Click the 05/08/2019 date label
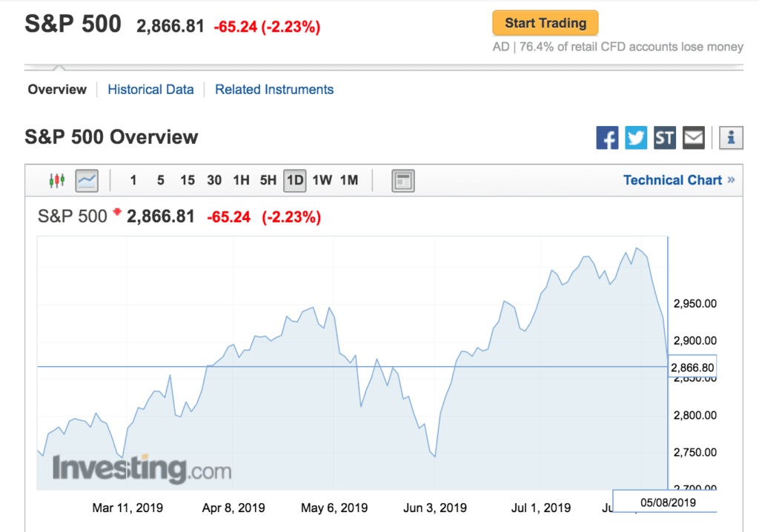This screenshot has height=532, width=759. tap(668, 502)
